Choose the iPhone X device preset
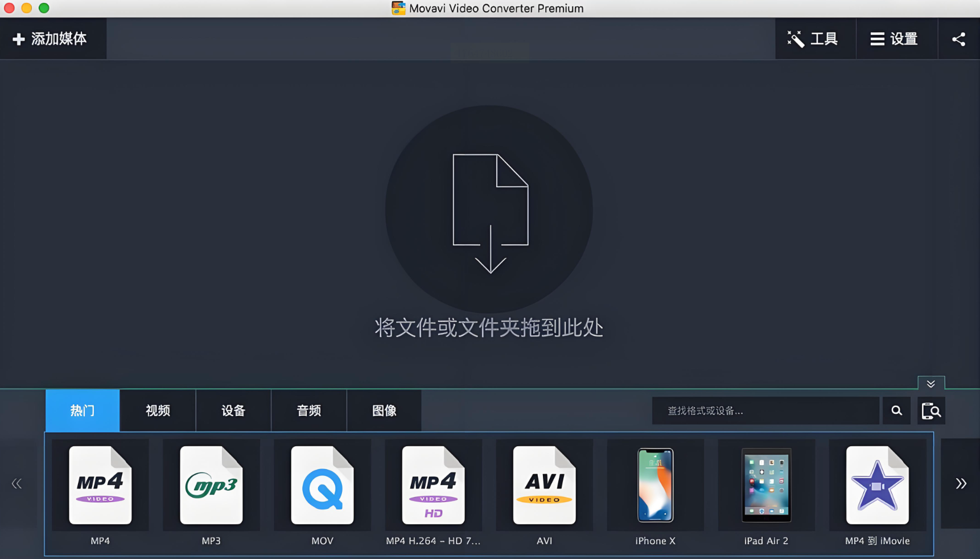This screenshot has height=559, width=980. 655,485
